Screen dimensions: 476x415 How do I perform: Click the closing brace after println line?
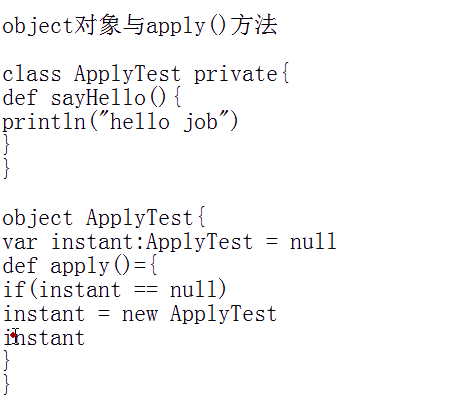tap(6, 145)
